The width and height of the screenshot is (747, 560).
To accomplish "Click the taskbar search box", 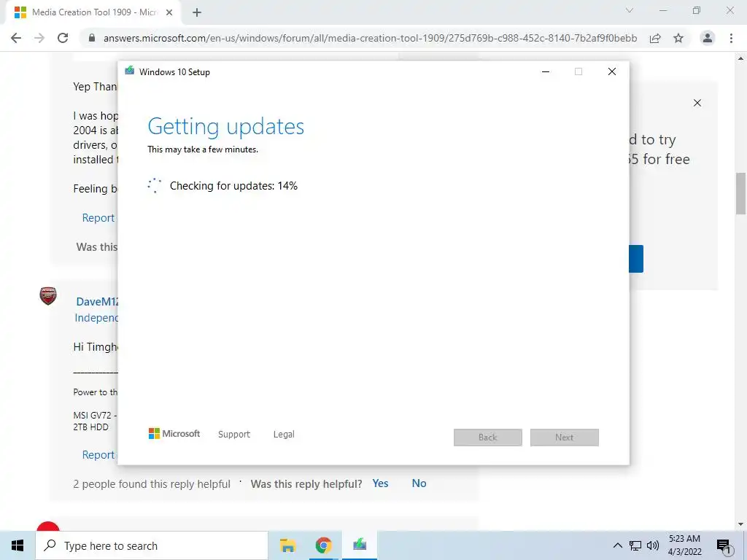I will pos(152,545).
